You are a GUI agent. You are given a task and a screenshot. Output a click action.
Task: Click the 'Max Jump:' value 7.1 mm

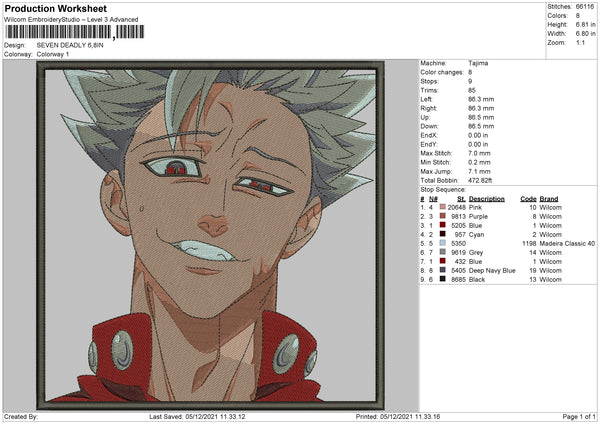479,171
